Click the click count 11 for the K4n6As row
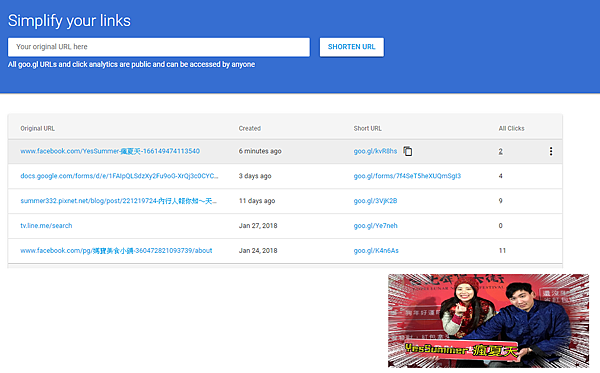The width and height of the screenshot is (600, 373). (x=502, y=251)
